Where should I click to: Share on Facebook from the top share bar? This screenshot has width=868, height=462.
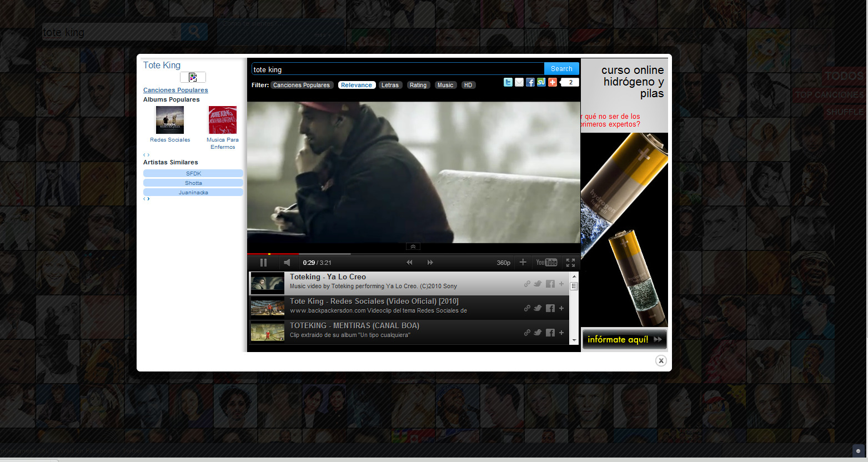530,82
